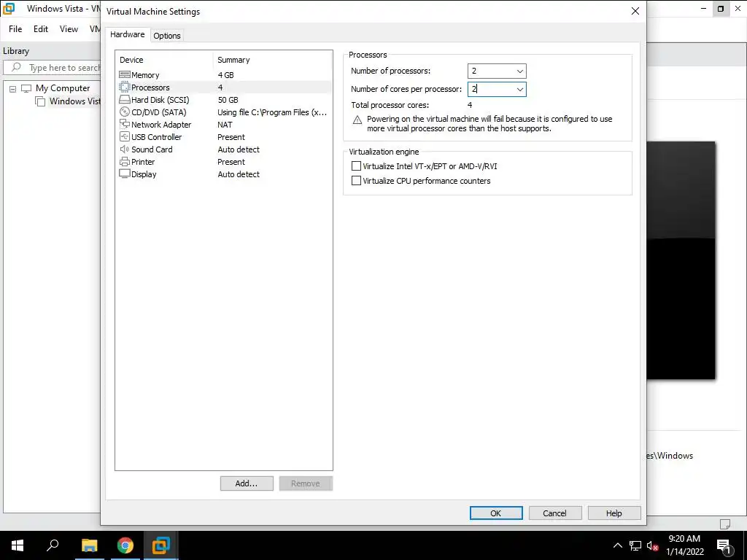Open network status tray icon
This screenshot has height=560, width=747.
635,545
